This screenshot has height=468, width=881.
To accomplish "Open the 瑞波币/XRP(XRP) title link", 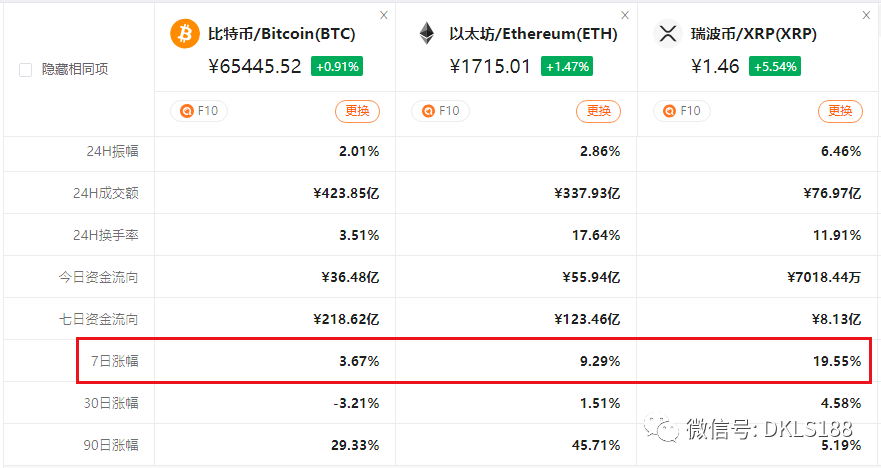I will (753, 34).
